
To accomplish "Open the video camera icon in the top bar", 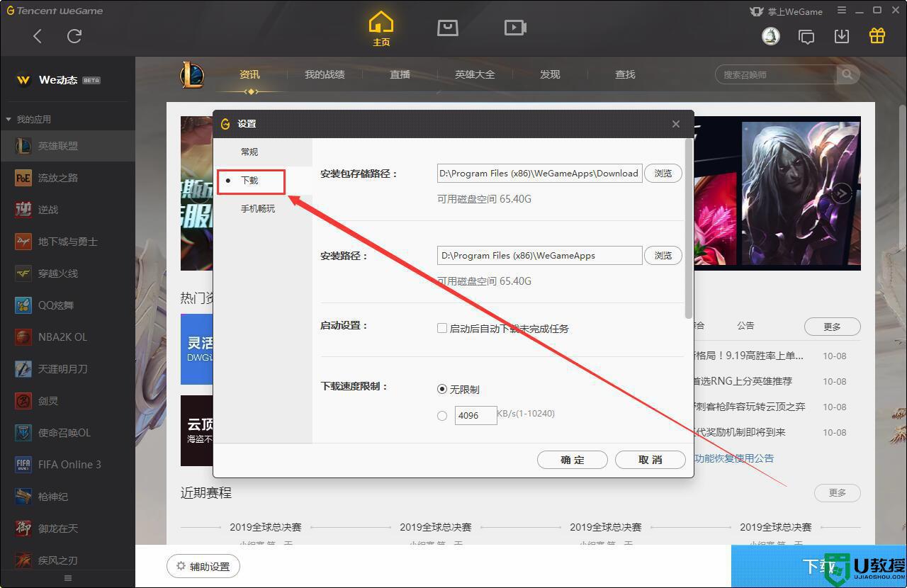I will coord(515,28).
